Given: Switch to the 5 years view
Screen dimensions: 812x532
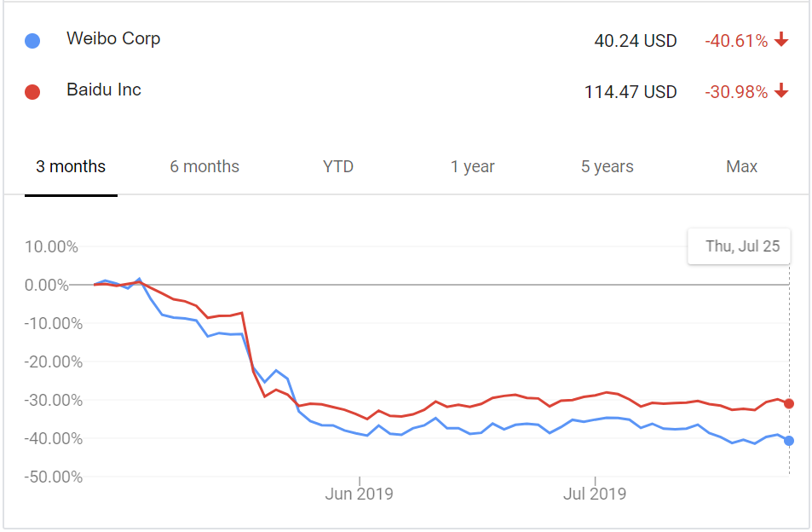Looking at the screenshot, I should point(607,167).
